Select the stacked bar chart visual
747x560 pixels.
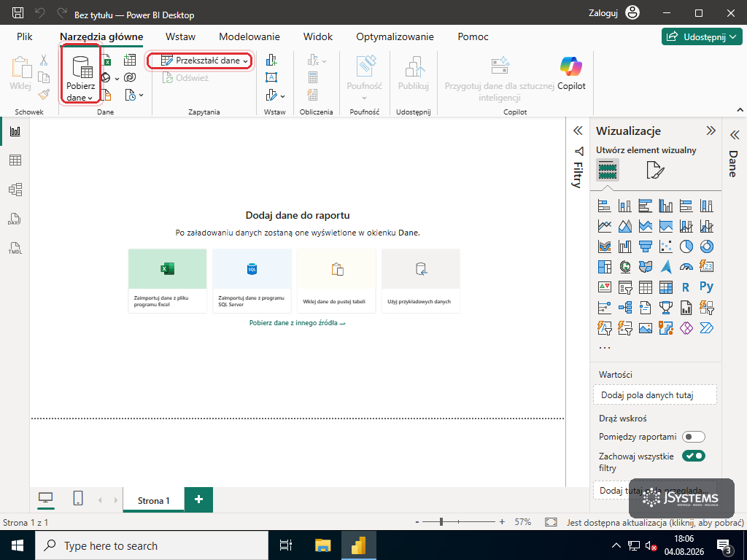coord(605,206)
